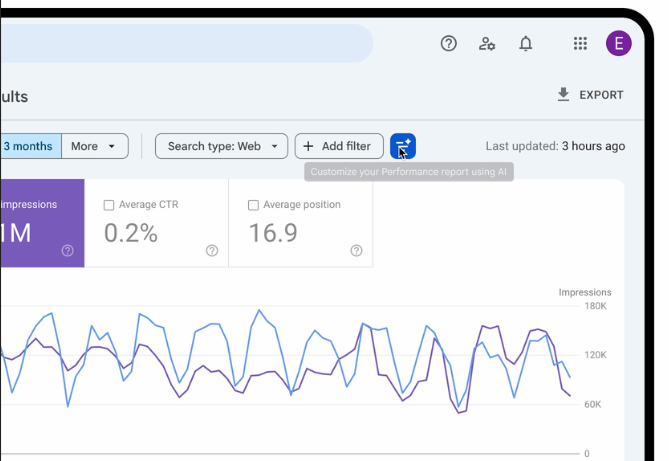Click help icon on Impressions card
This screenshot has width=669, height=461.
[67, 251]
